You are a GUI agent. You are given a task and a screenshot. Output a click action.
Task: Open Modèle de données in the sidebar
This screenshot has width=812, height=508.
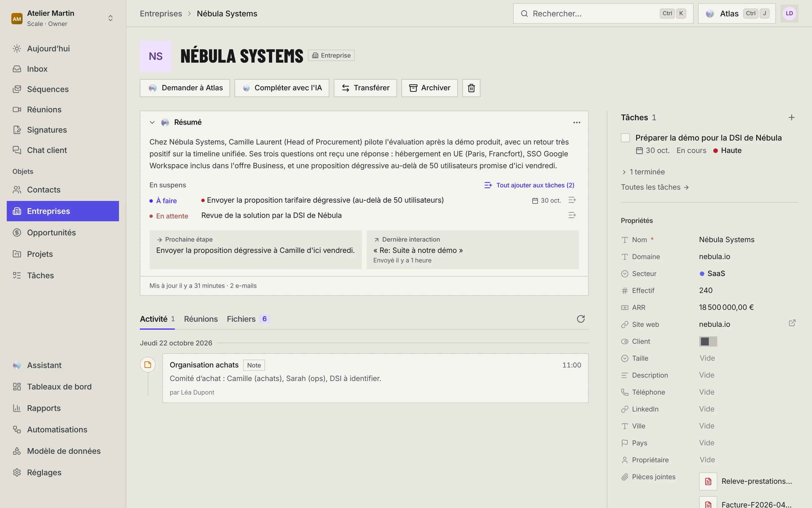[x=63, y=451]
